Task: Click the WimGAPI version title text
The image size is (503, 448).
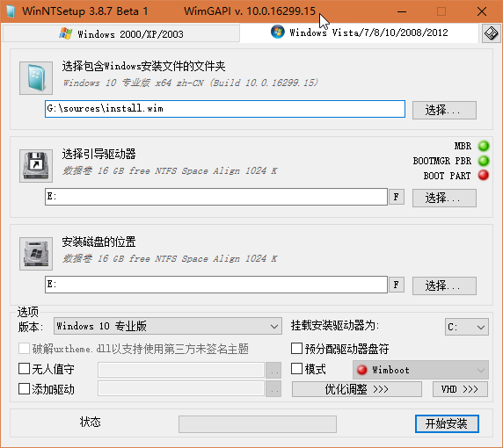Action: point(250,11)
